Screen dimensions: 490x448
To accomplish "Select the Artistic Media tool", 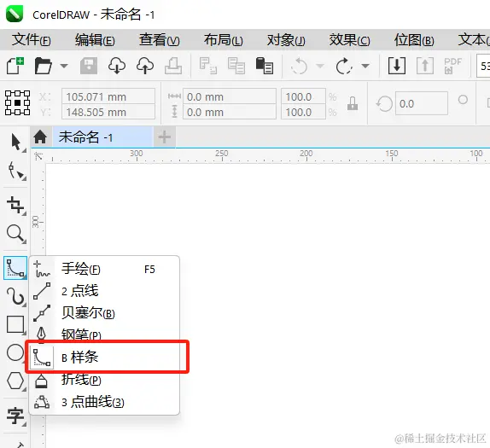I will pyautogui.click(x=15, y=296).
